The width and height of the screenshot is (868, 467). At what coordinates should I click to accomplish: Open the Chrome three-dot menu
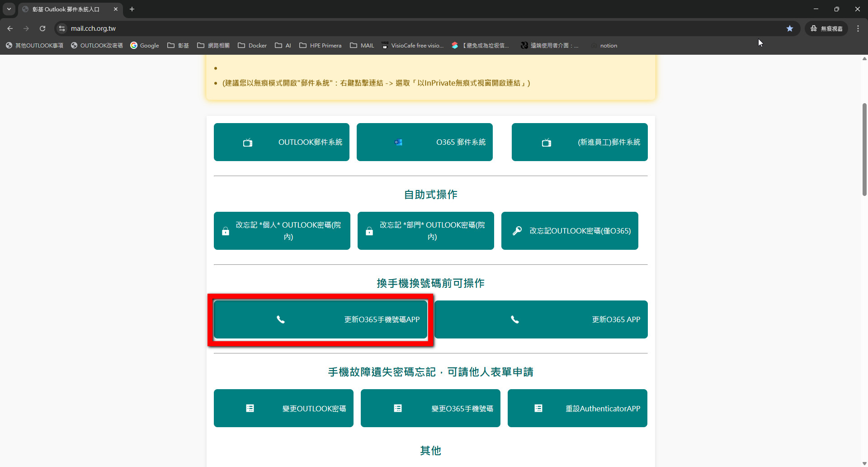[858, 29]
